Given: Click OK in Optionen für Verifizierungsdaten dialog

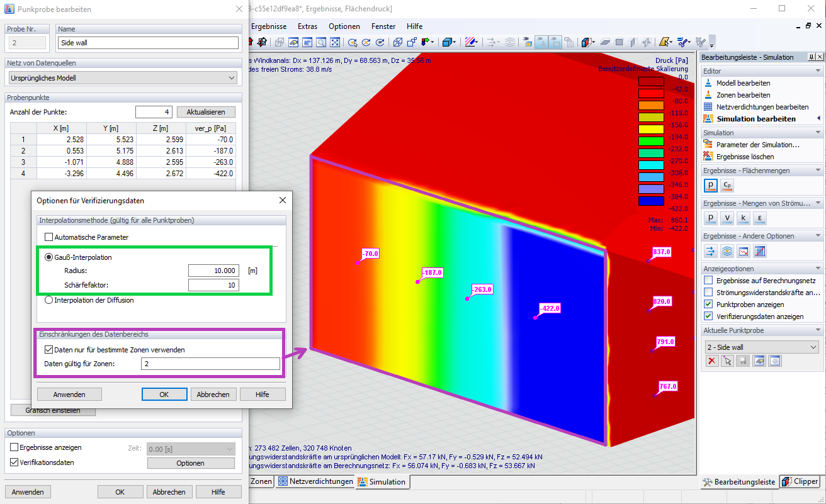Looking at the screenshot, I should (164, 395).
